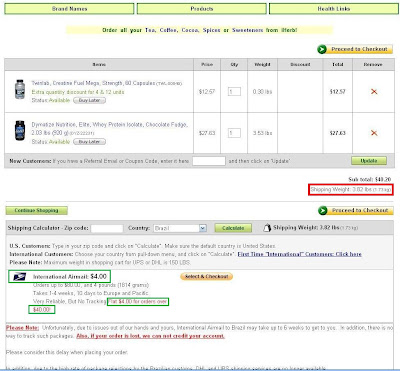Screen dimensions: 400x371
Task: Click Buy Later for Dymatize Whey Protein
Action: pyautogui.click(x=89, y=142)
